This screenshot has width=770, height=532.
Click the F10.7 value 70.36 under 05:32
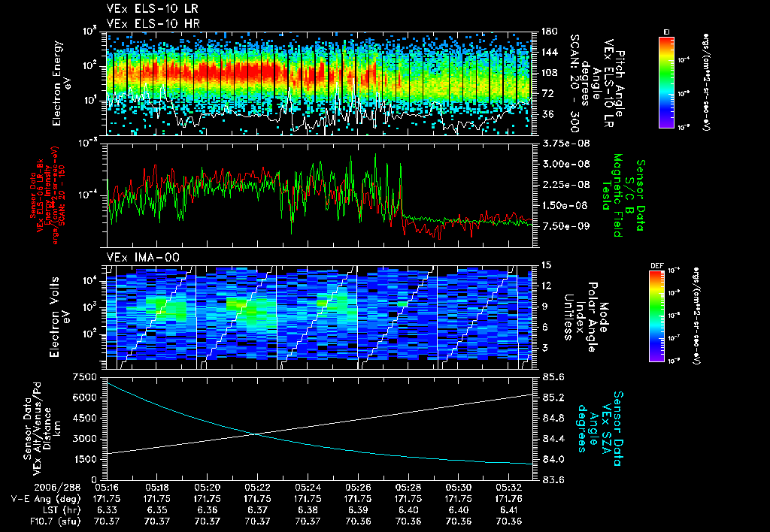tap(509, 521)
